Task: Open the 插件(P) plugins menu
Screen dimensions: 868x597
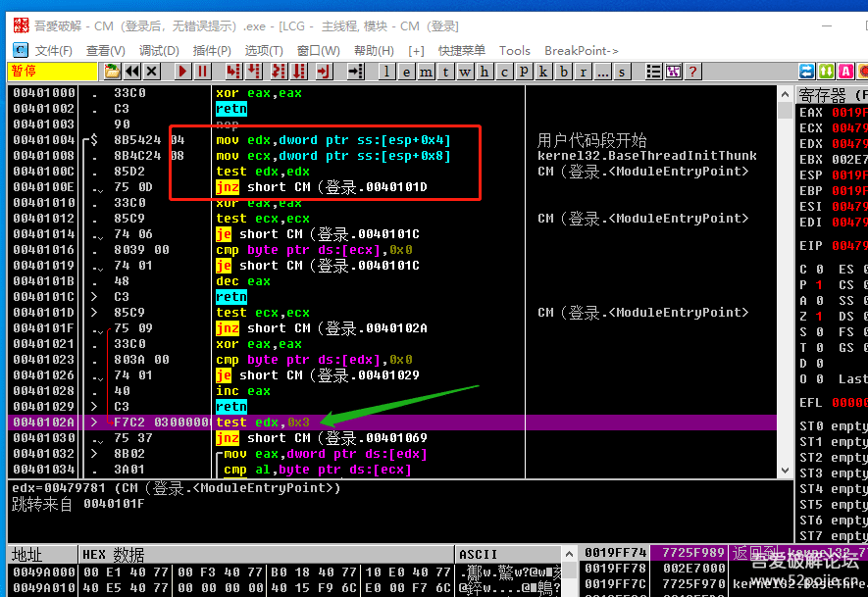Action: click(212, 50)
